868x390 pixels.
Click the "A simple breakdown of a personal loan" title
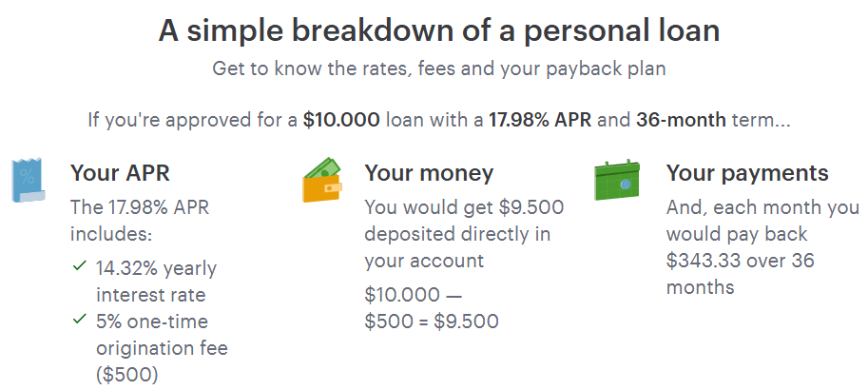[x=438, y=30]
